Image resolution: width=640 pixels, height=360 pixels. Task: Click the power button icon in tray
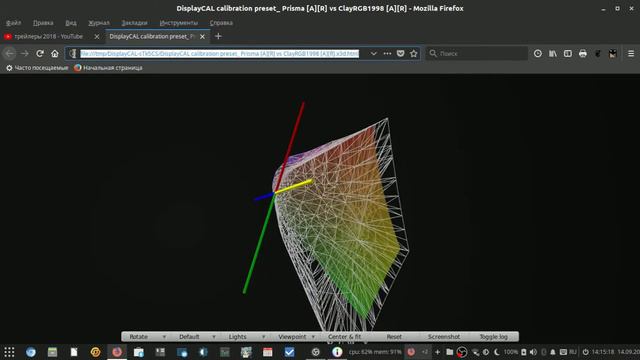[585, 352]
